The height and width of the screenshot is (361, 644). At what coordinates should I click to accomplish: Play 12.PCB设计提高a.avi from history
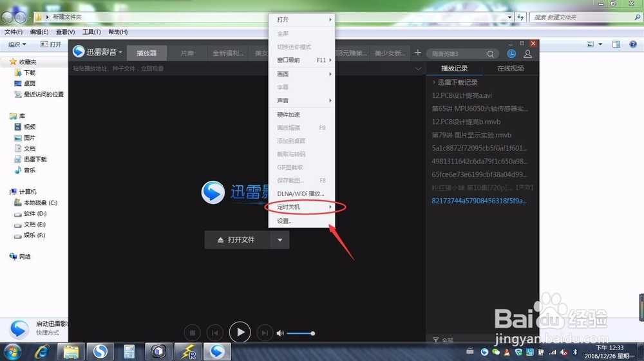(462, 96)
